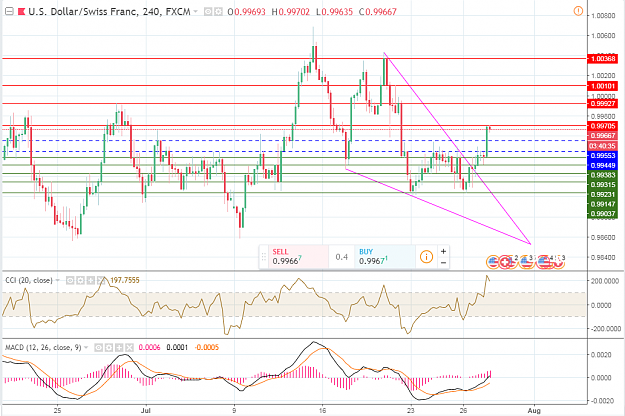This screenshot has height=416, width=625.
Task: Select the 1.00368 red price level label
Action: pos(603,59)
